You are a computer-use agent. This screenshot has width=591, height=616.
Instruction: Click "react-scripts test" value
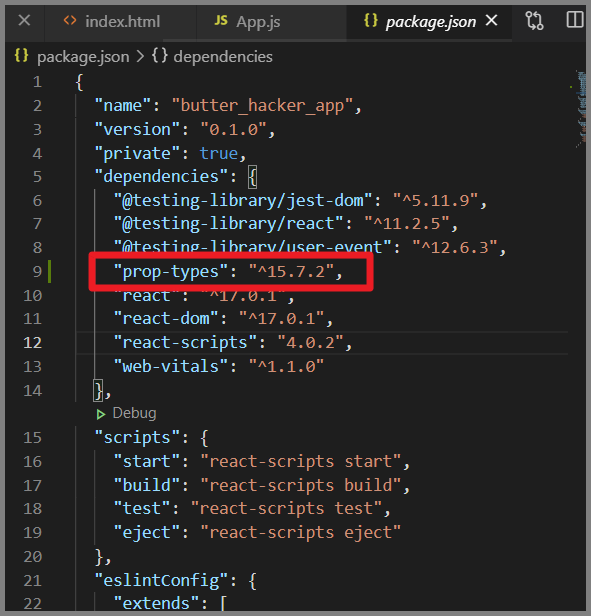pos(286,509)
